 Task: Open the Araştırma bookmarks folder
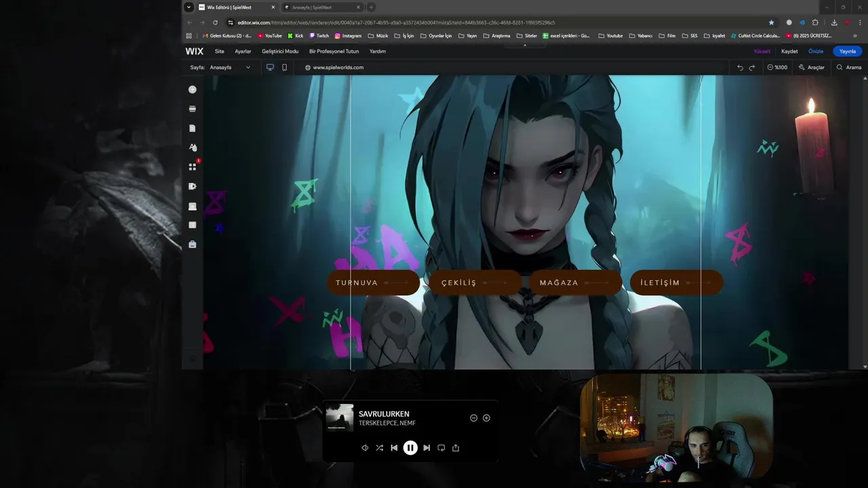click(x=496, y=36)
